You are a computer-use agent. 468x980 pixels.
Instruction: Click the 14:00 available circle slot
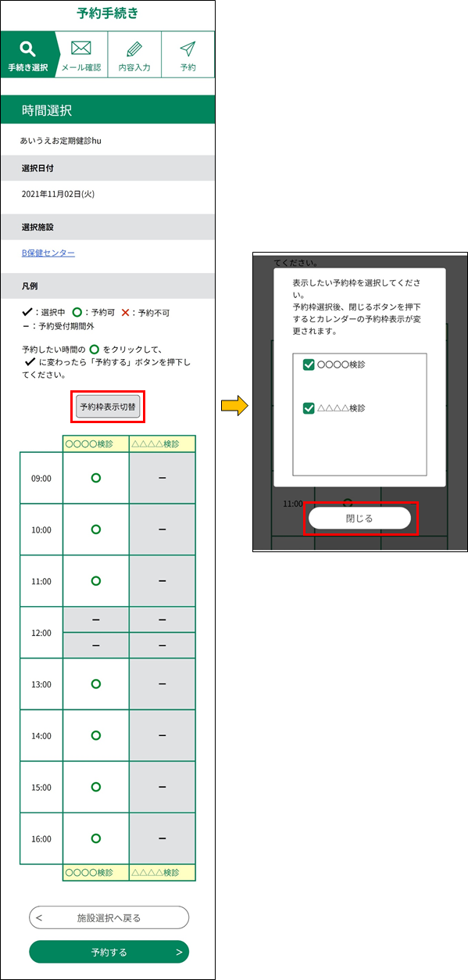[x=96, y=735]
